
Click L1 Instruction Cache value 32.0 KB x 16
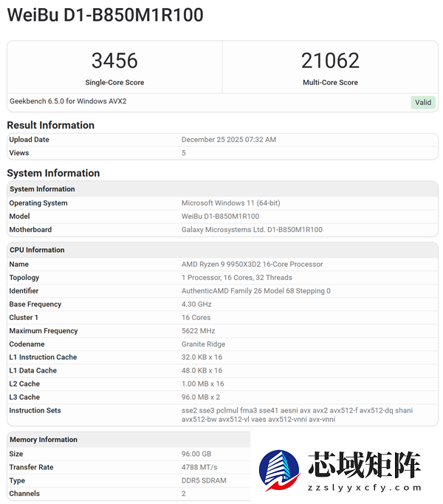202,357
